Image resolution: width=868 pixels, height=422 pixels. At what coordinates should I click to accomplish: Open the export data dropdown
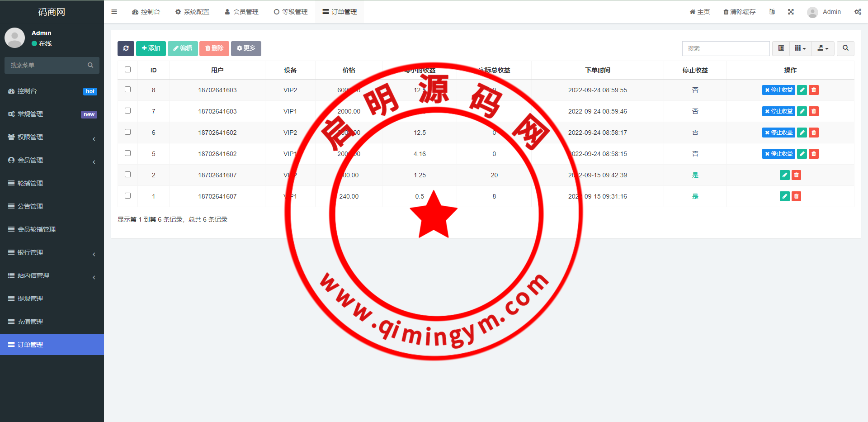tap(823, 48)
